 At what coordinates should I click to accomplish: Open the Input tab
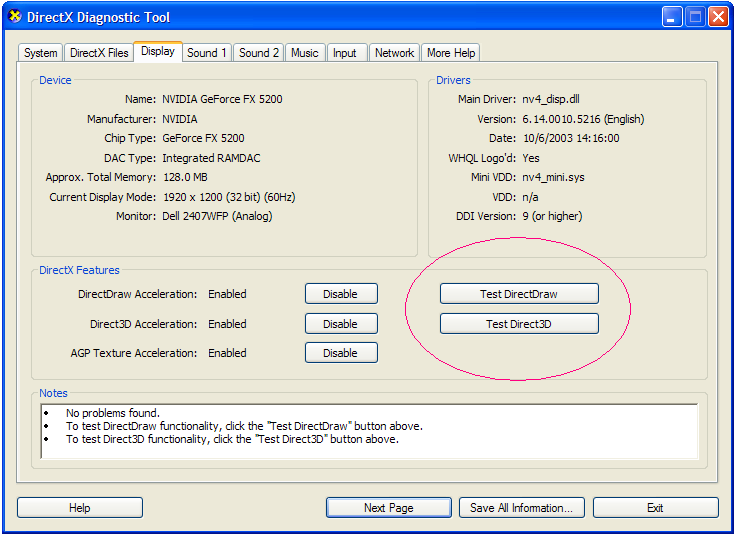coord(345,53)
